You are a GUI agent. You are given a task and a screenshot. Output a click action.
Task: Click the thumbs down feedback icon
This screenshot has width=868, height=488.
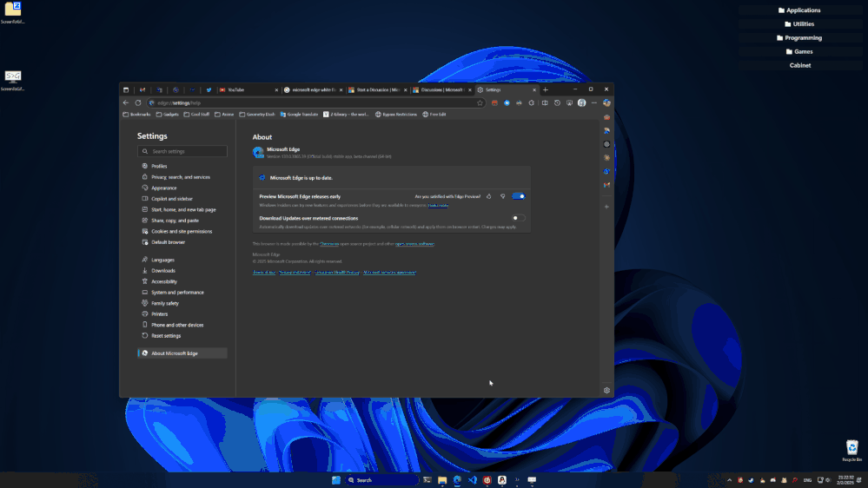502,197
